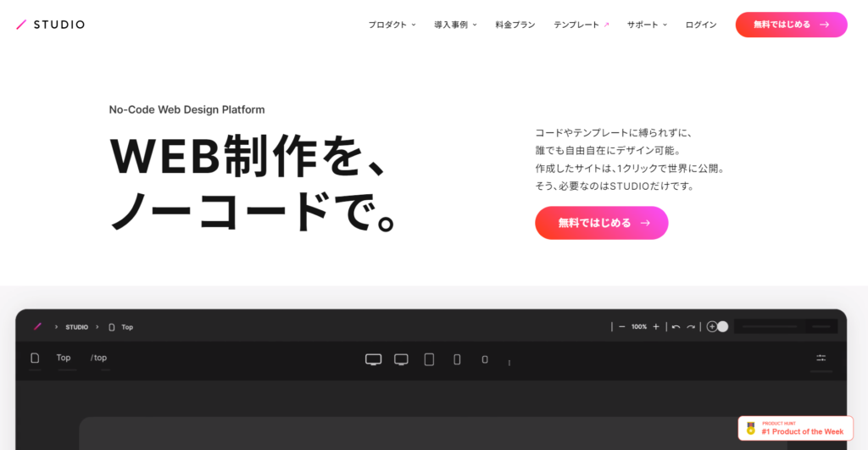Zoom out with the minus icon
This screenshot has width=868, height=450.
pyautogui.click(x=621, y=326)
